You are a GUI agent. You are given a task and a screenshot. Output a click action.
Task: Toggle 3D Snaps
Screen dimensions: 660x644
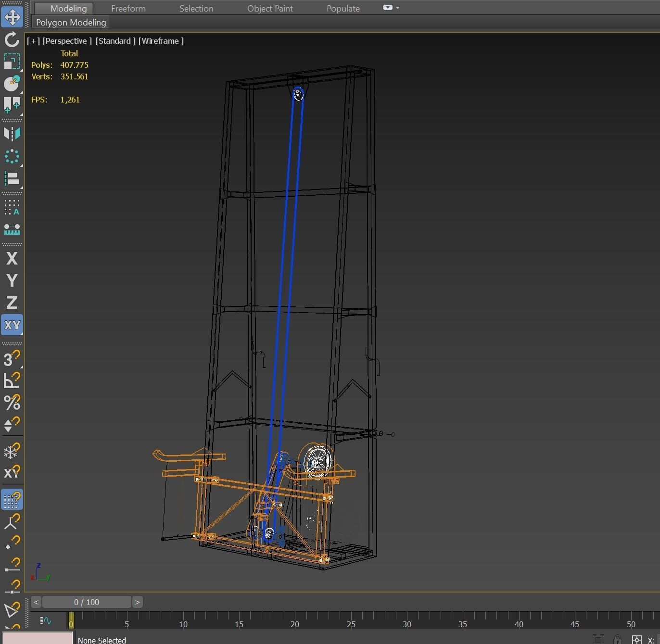click(x=12, y=358)
